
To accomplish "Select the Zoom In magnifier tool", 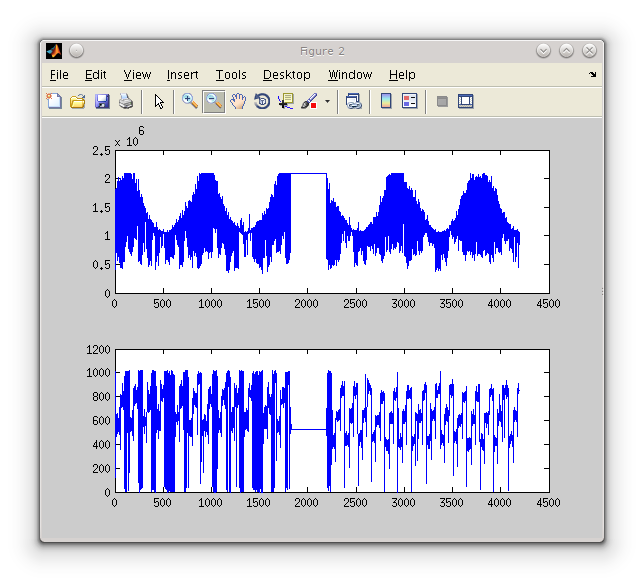I will click(189, 101).
